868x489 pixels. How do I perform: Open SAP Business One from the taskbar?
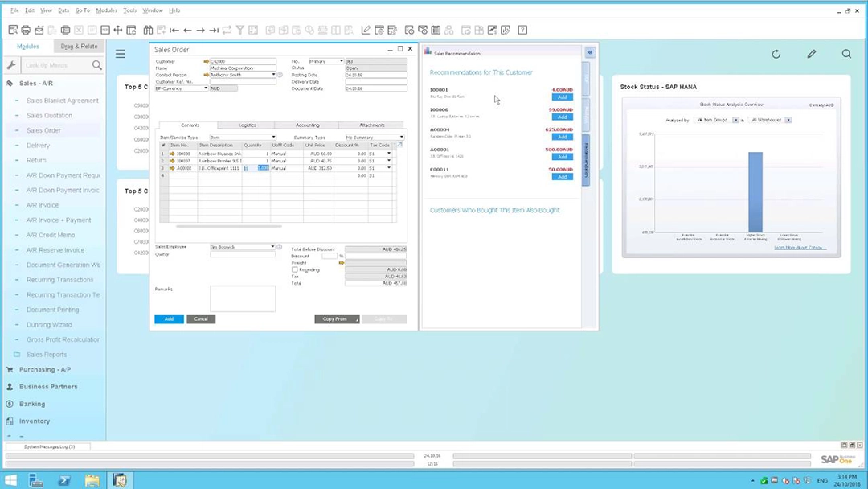click(120, 480)
